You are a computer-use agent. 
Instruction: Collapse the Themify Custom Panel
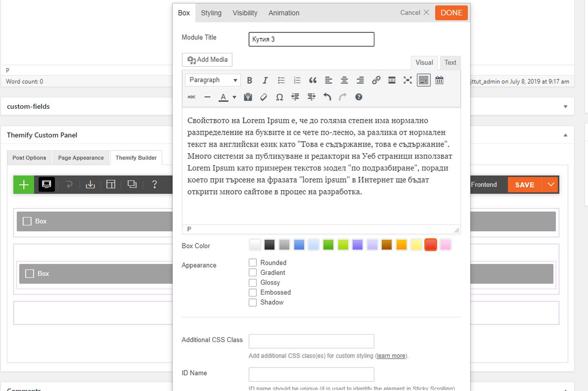click(565, 135)
